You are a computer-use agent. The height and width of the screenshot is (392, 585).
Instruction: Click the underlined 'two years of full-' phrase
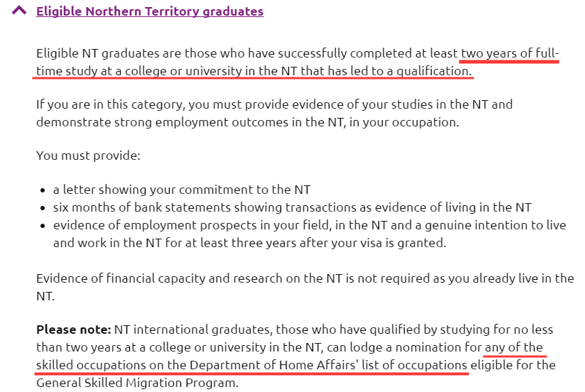pyautogui.click(x=510, y=53)
